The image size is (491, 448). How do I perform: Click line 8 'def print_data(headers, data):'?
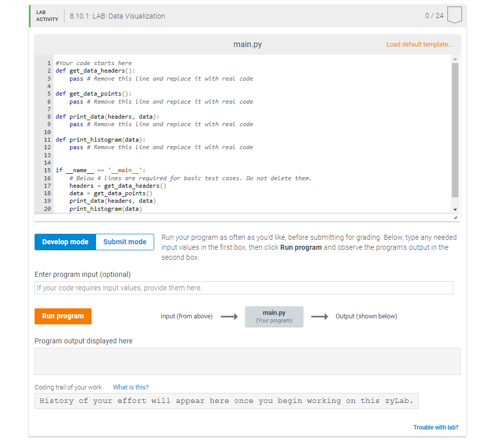108,117
